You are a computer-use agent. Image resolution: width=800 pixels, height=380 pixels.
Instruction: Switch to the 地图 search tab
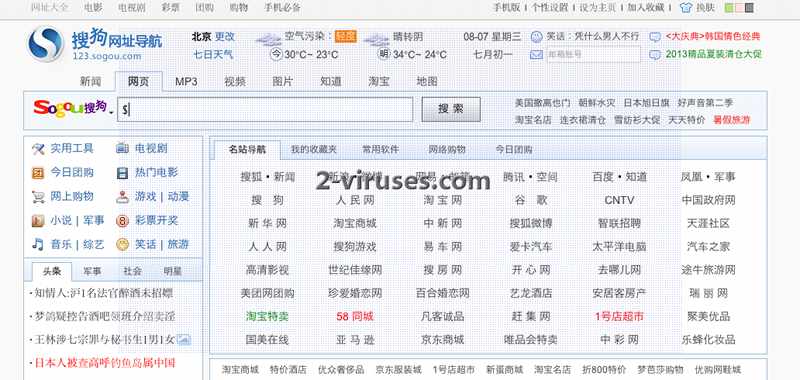tap(427, 81)
